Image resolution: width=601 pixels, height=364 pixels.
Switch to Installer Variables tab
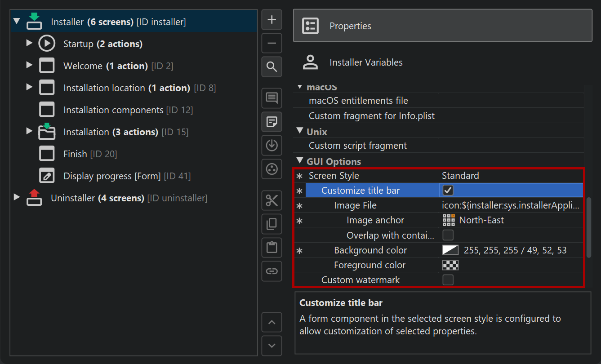coord(366,62)
